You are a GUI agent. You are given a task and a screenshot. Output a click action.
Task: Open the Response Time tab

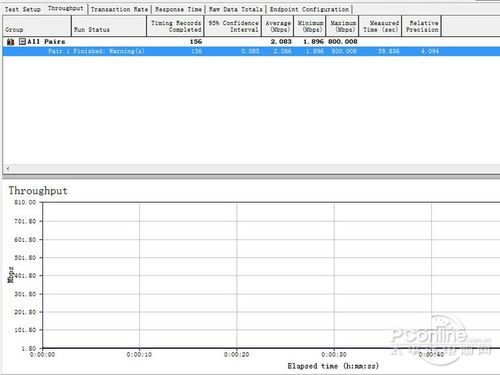tap(178, 9)
